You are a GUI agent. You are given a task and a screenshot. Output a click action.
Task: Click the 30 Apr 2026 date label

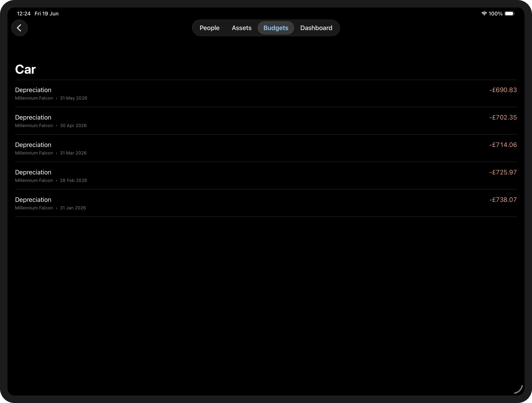73,126
